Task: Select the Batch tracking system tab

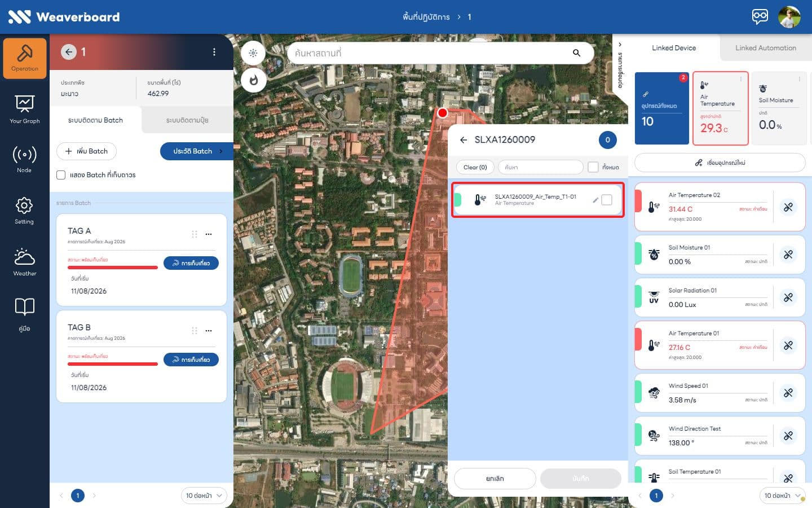Action: (95, 120)
